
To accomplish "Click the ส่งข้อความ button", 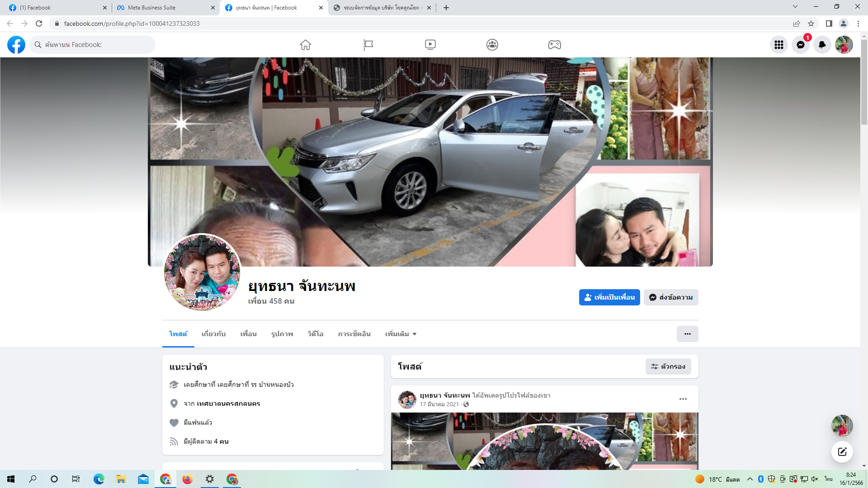I will (671, 297).
